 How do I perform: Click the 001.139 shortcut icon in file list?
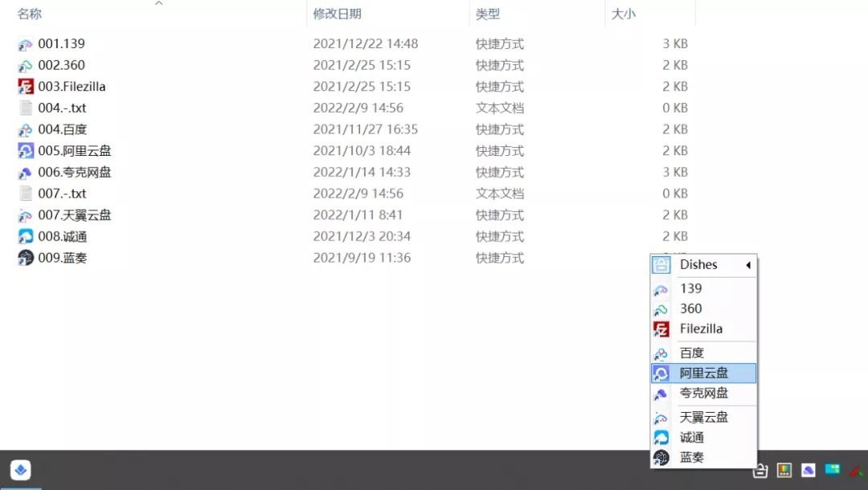click(x=26, y=44)
